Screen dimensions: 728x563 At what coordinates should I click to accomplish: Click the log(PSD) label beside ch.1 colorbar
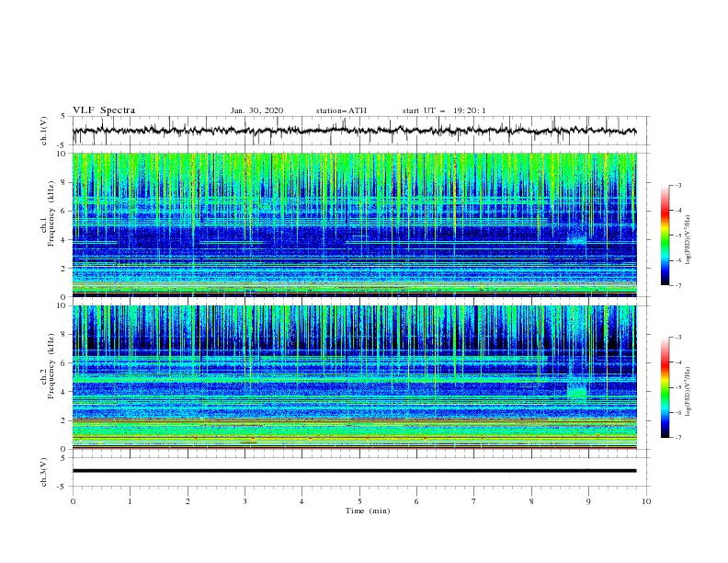coord(688,240)
